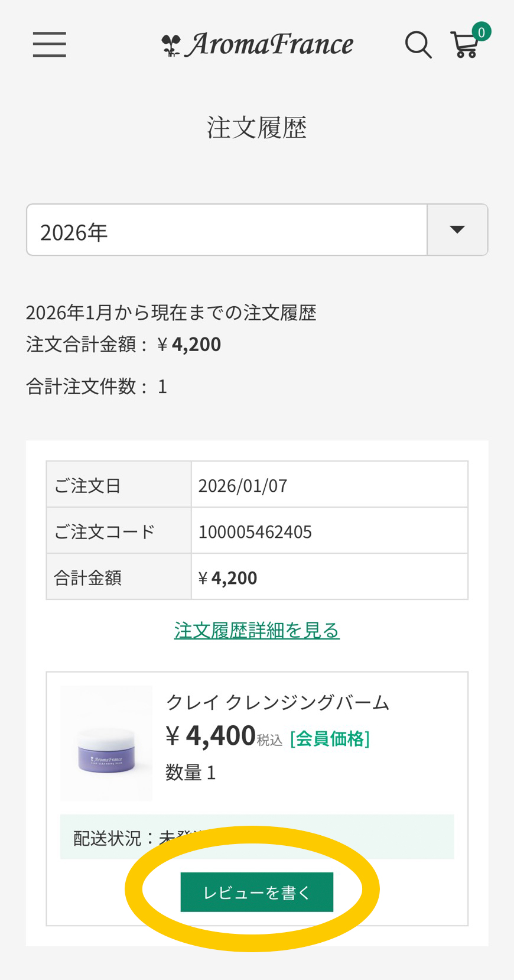The image size is (514, 980).
Task: Click the 合計注文件数 order count line
Action: click(x=97, y=387)
